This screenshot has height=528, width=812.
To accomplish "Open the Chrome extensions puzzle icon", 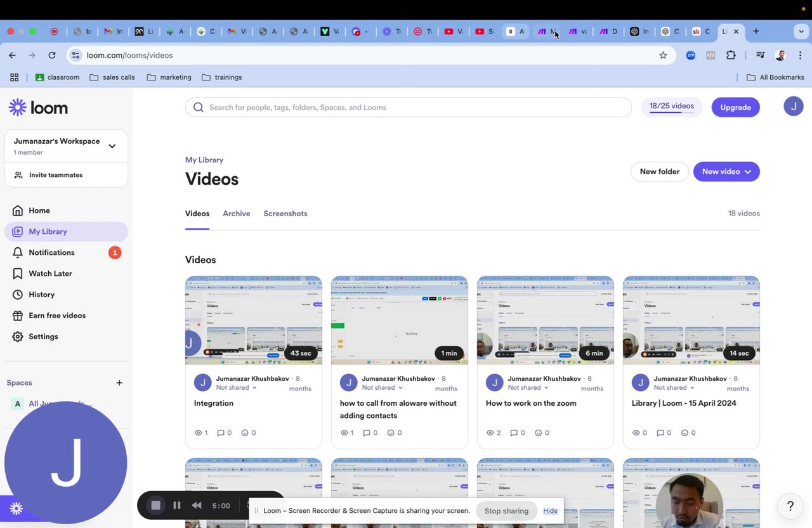I will coord(731,55).
